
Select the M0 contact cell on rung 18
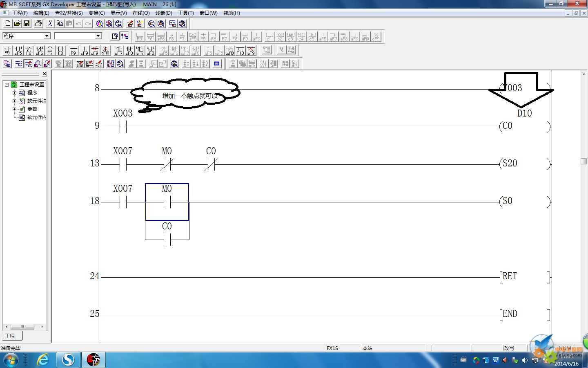(x=167, y=202)
